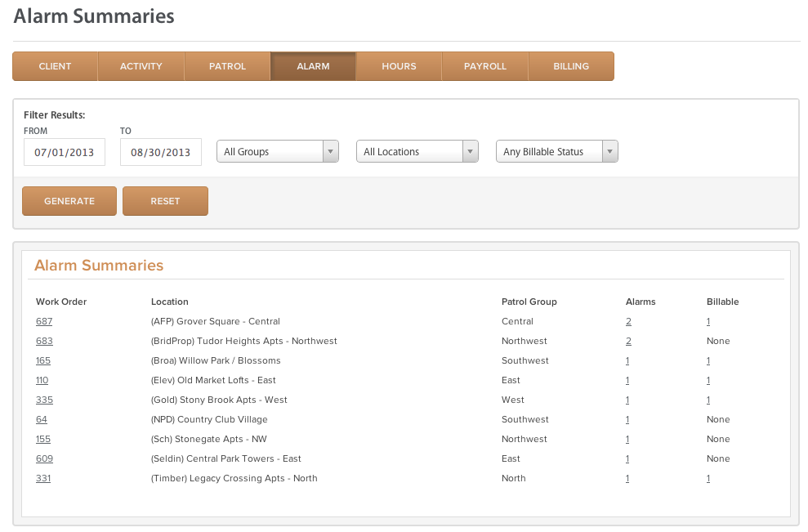Click the Billable column header
Viewport: 808px width, 532px height.
click(722, 302)
